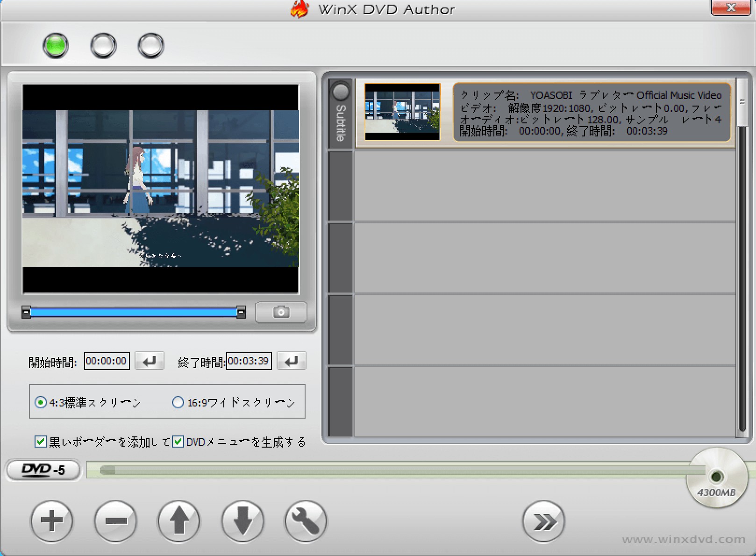
Task: Take snapshot with camera button
Action: point(281,312)
